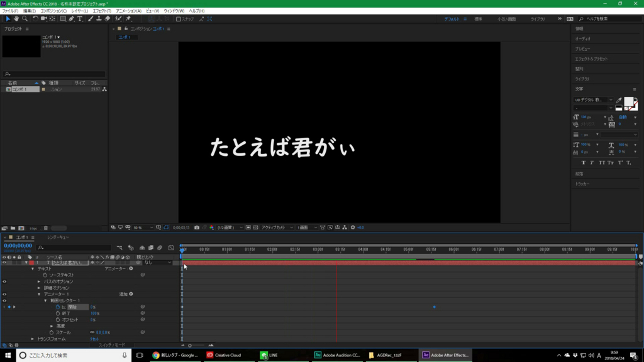Expand the More Options group
This screenshot has height=362, width=644.
tap(39, 288)
